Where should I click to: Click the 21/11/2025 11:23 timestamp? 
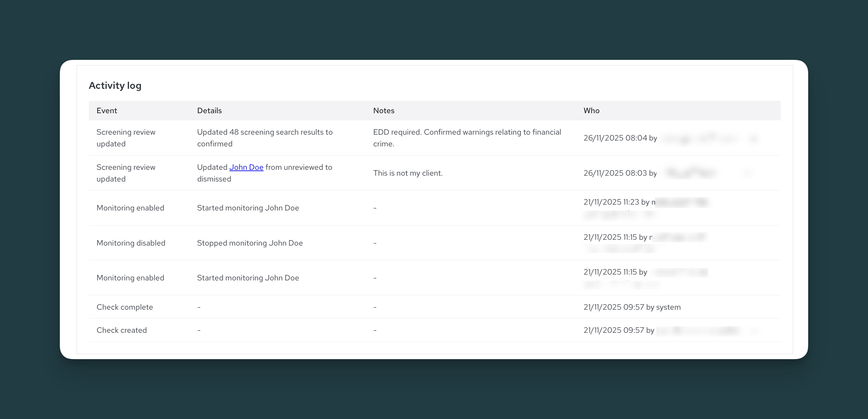click(x=611, y=202)
